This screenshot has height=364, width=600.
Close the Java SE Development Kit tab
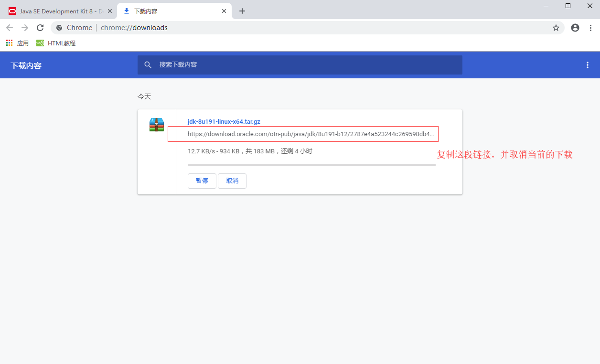click(x=109, y=11)
